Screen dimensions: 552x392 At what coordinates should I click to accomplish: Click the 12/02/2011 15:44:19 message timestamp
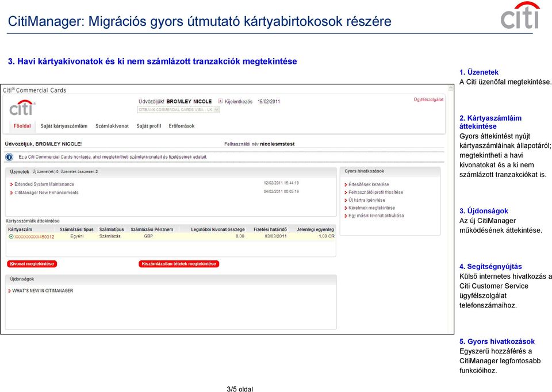(281, 183)
